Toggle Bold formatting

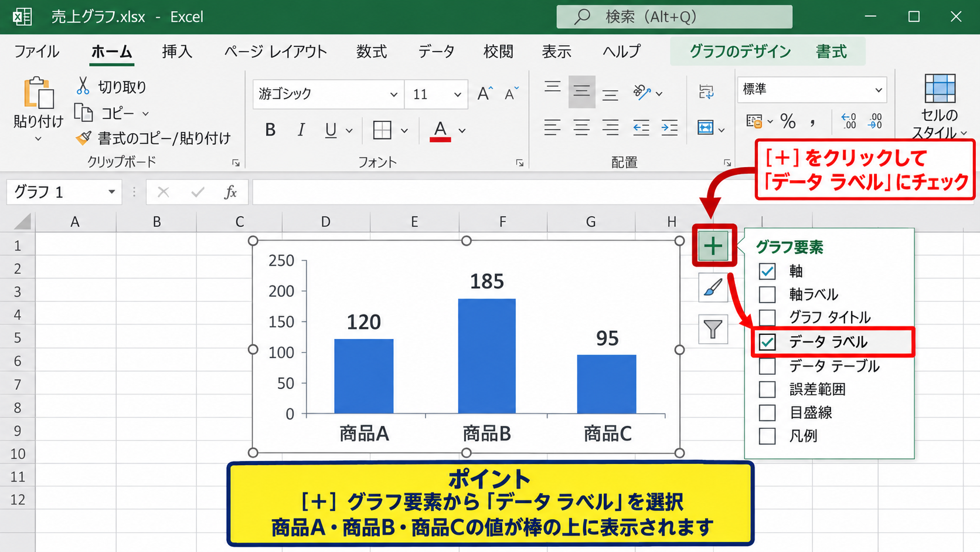270,130
